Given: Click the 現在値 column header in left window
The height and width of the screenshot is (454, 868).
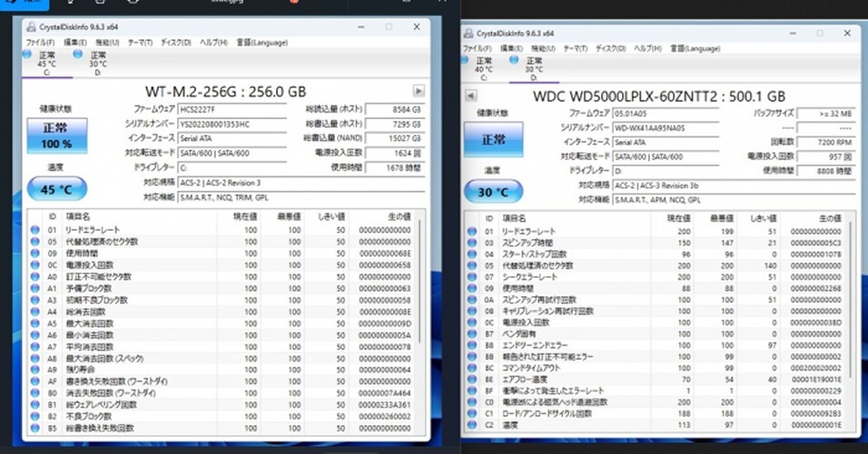Looking at the screenshot, I should coord(245,216).
